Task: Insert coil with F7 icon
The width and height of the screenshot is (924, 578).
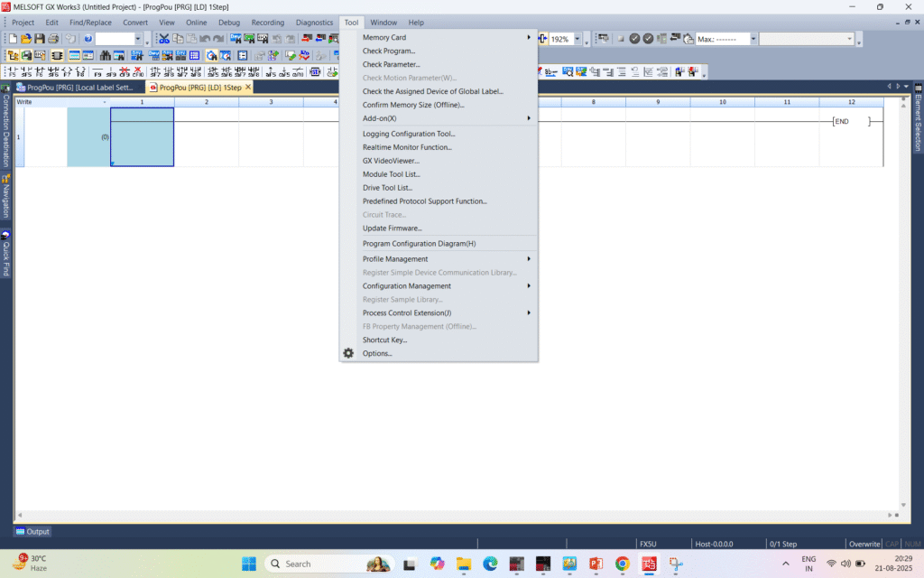Action: 67,72
